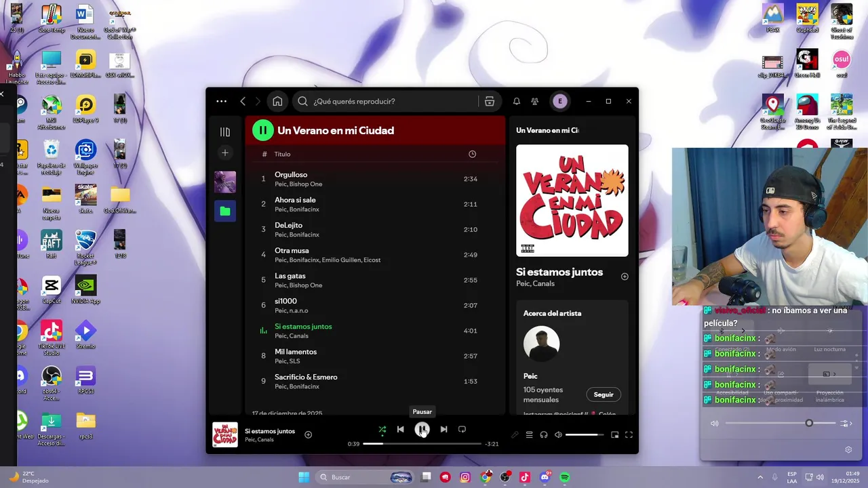Open artist 'Emilio Guillen' on the Otra musa row

(341, 260)
